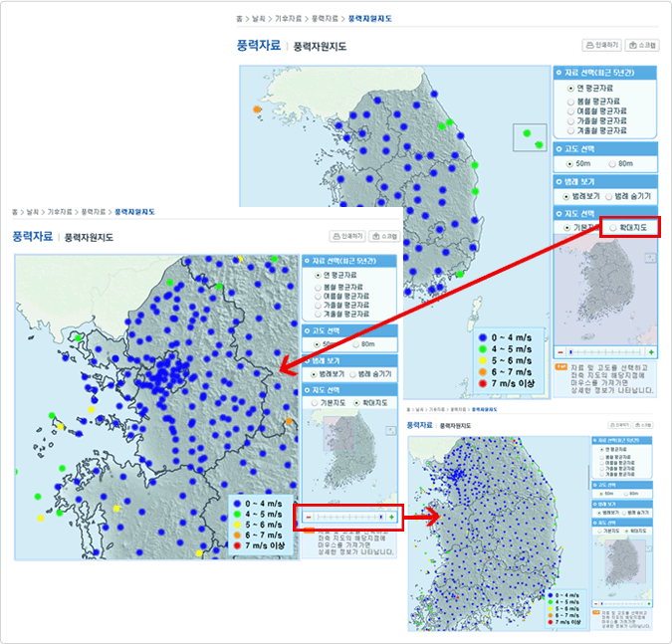The width and height of the screenshot is (672, 644).
Task: Select 봄철 평균자료 in the top panel
Action: pos(571,101)
